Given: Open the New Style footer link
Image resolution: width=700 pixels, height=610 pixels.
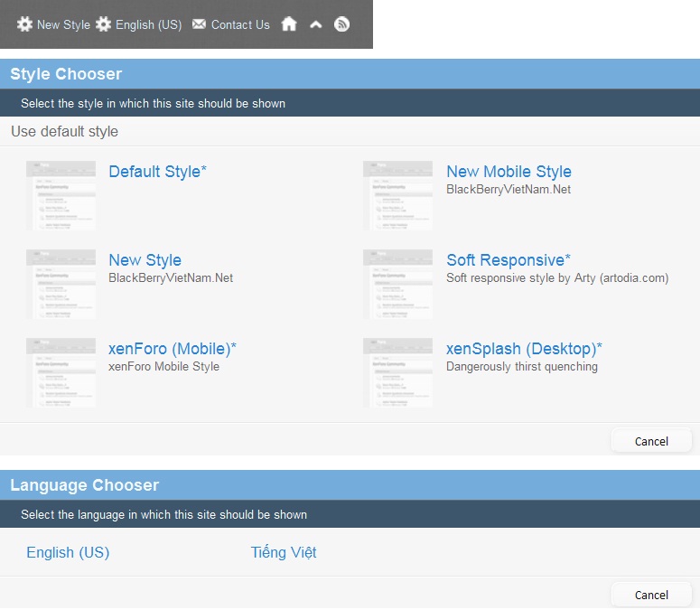Looking at the screenshot, I should 63,24.
